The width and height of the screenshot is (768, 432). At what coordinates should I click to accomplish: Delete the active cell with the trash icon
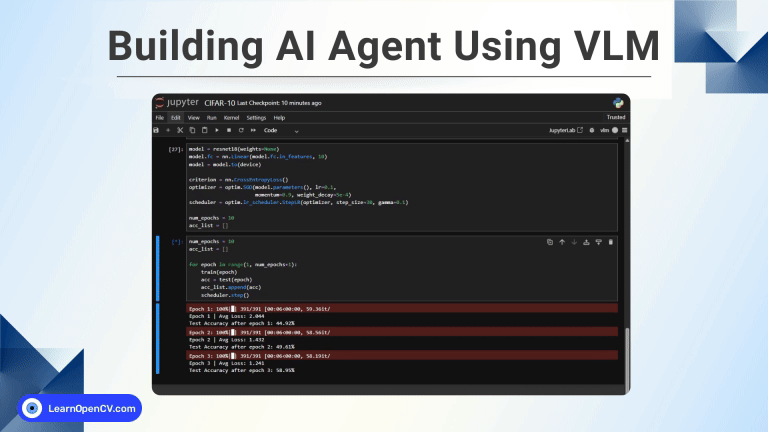click(610, 242)
